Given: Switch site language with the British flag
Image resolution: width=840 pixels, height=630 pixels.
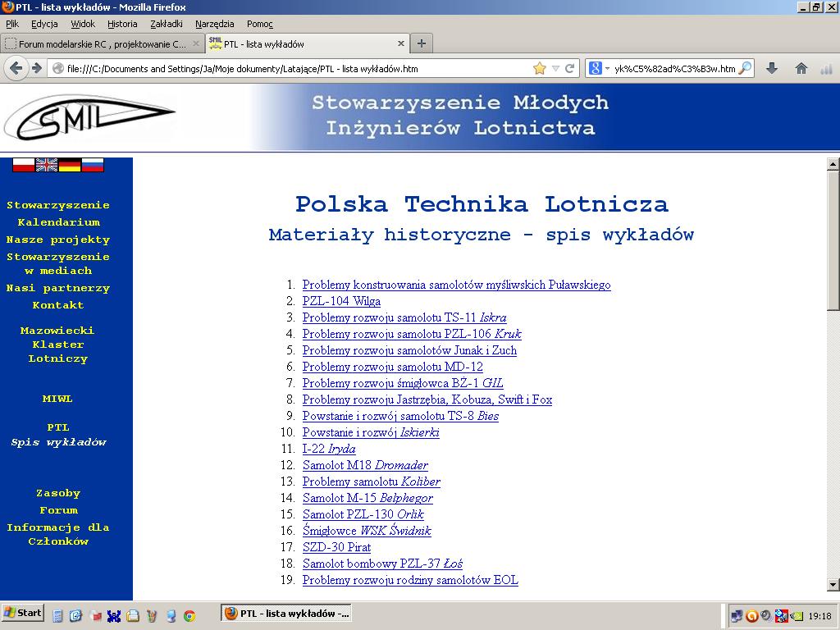Looking at the screenshot, I should click(47, 165).
